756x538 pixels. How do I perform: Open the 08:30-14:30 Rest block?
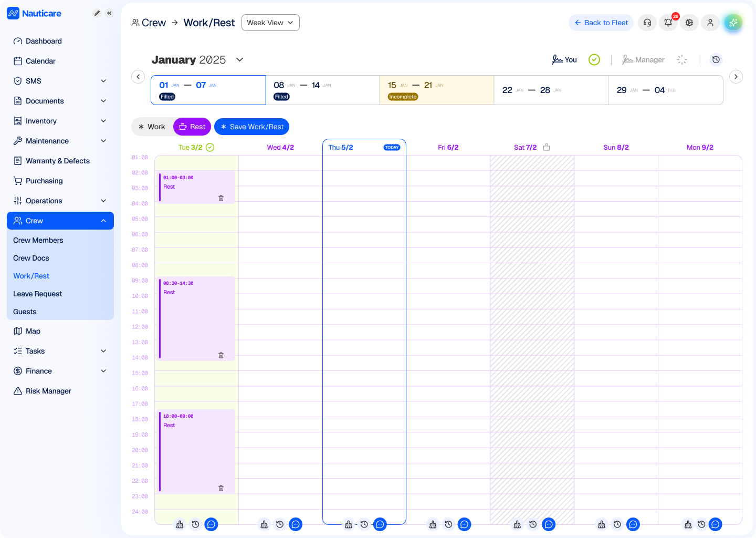point(196,318)
